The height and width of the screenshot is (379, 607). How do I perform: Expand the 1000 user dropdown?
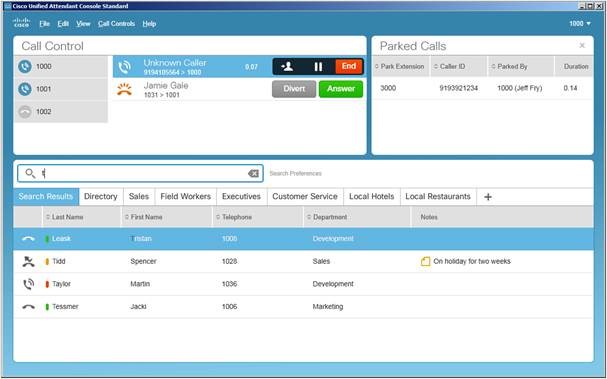click(x=580, y=24)
